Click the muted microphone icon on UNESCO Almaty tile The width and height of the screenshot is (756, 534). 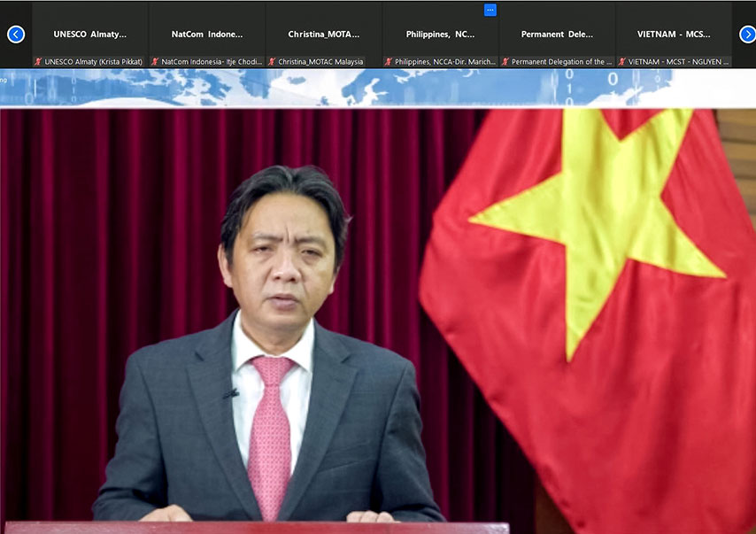(37, 61)
